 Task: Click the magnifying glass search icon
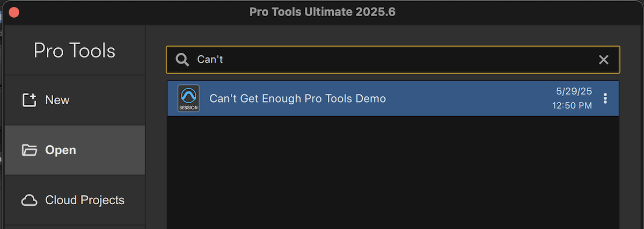(182, 60)
